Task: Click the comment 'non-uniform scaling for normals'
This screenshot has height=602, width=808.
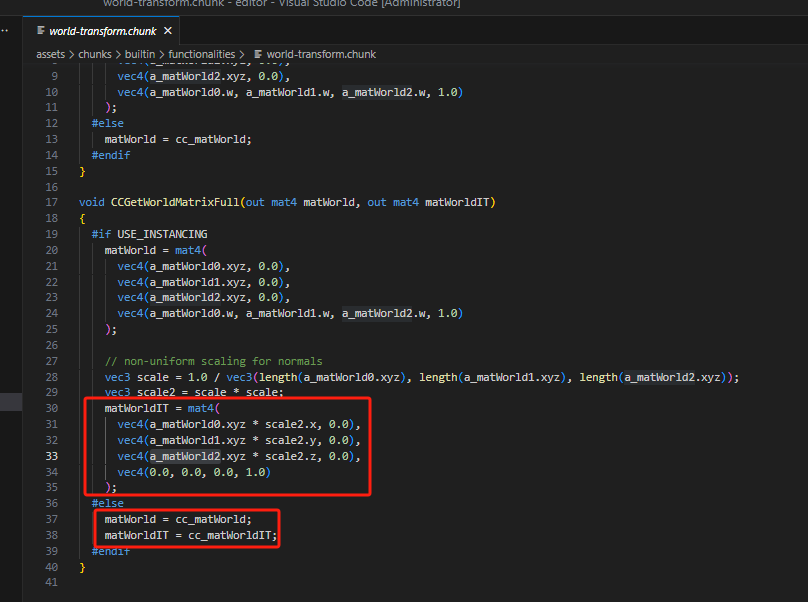Action: 223,361
